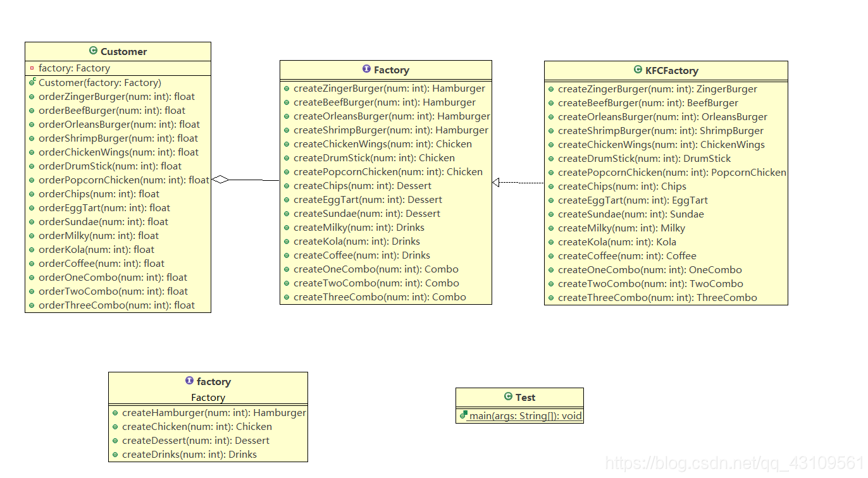Viewport: 868px width, 478px height.
Task: Select the orderMilky method
Action: pyautogui.click(x=99, y=236)
